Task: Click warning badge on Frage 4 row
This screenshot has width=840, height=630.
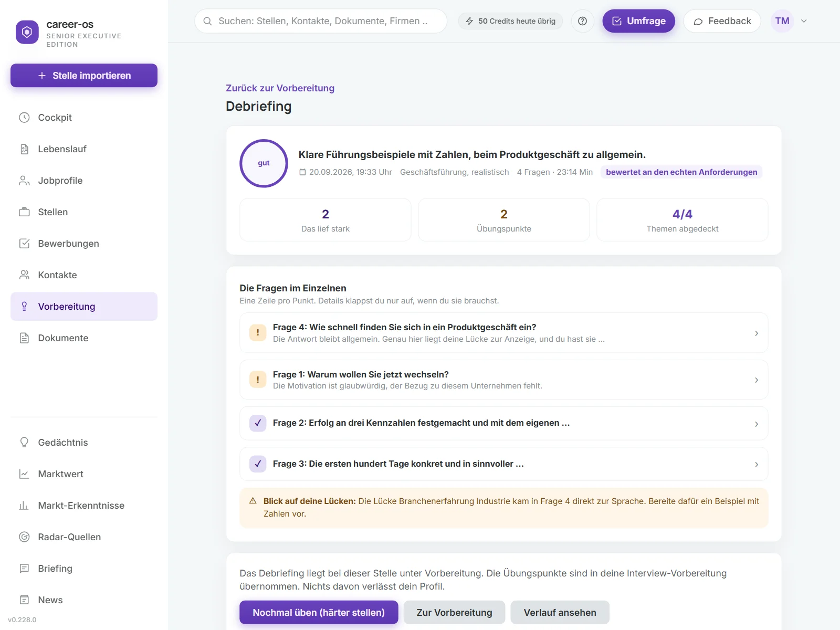Action: tap(258, 333)
